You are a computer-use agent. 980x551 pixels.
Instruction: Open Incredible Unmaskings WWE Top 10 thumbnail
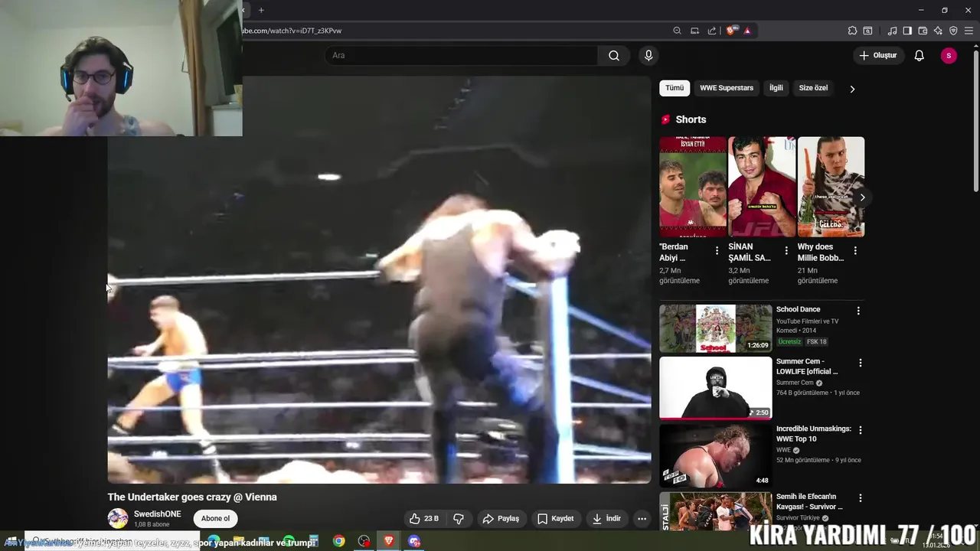(716, 455)
